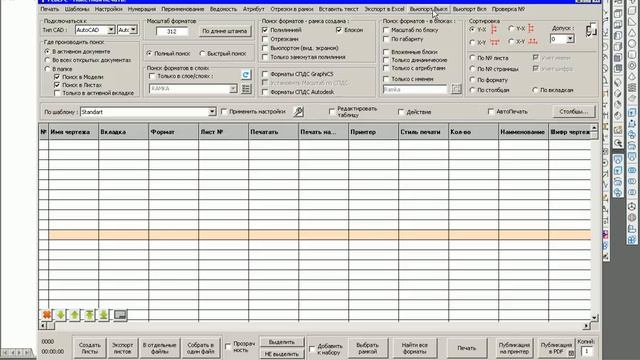
Task: Click the Выбрать рамкой button
Action: pyautogui.click(x=367, y=348)
